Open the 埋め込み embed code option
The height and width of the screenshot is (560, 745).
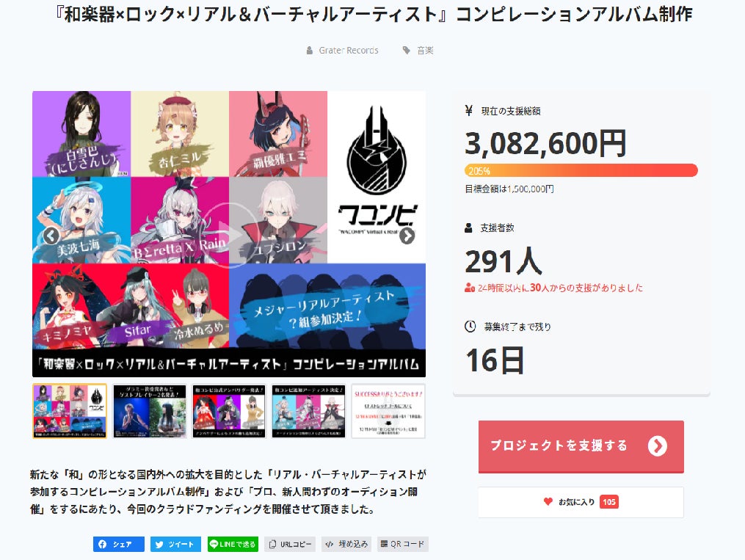coord(347,545)
